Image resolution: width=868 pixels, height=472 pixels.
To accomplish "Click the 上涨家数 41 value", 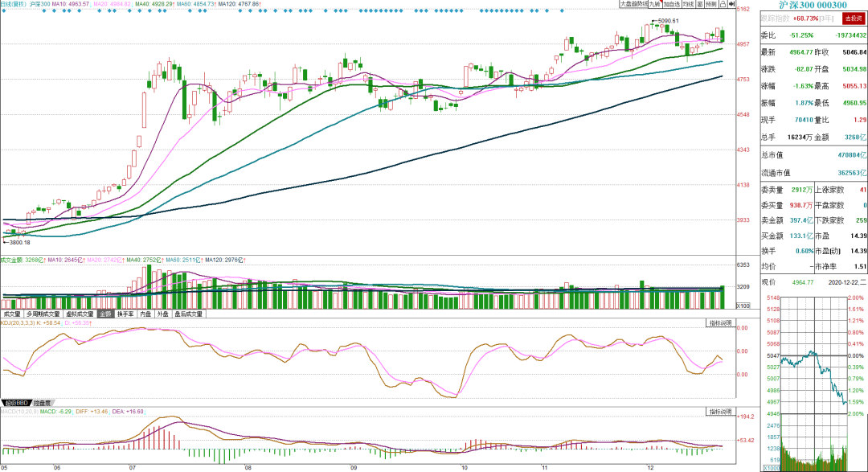I will (x=863, y=190).
